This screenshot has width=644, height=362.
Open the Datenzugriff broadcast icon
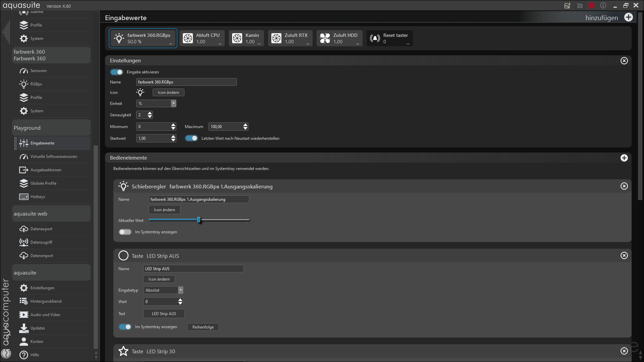tap(24, 242)
